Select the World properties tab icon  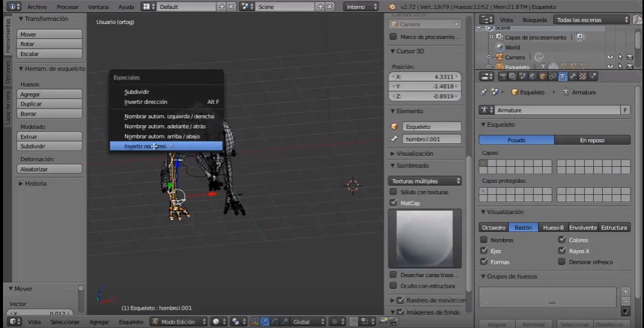(x=532, y=76)
